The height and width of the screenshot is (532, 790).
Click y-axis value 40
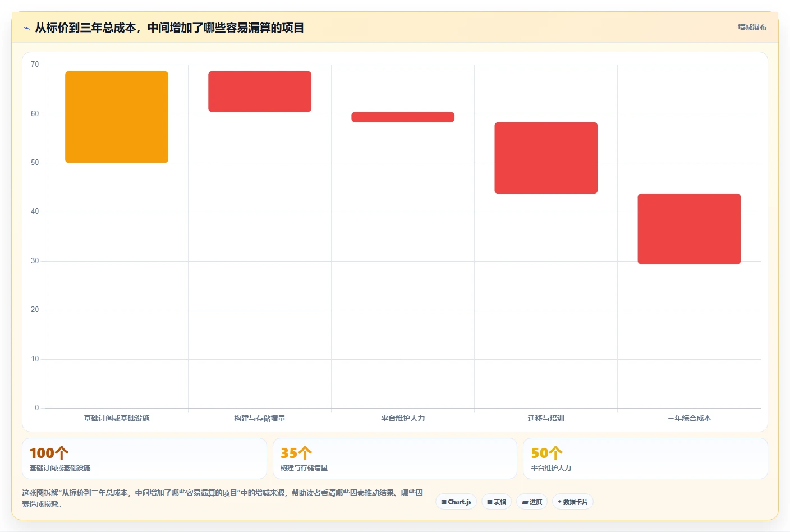point(35,212)
